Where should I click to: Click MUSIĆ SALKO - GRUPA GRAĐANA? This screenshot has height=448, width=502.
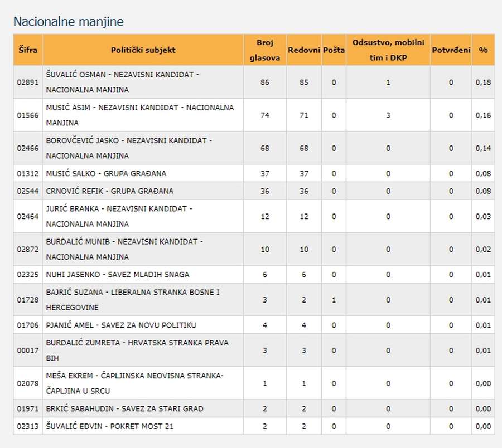point(106,173)
